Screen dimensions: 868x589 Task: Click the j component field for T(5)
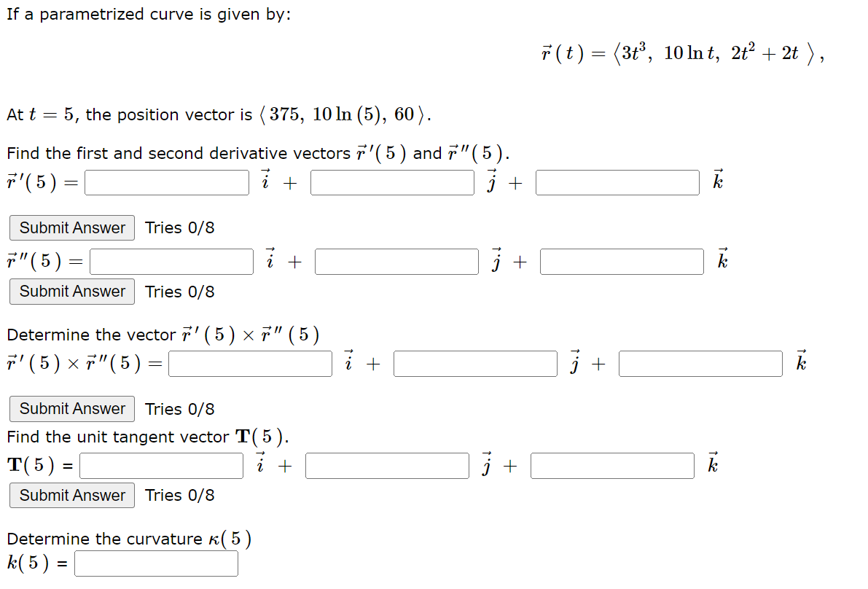tap(387, 465)
